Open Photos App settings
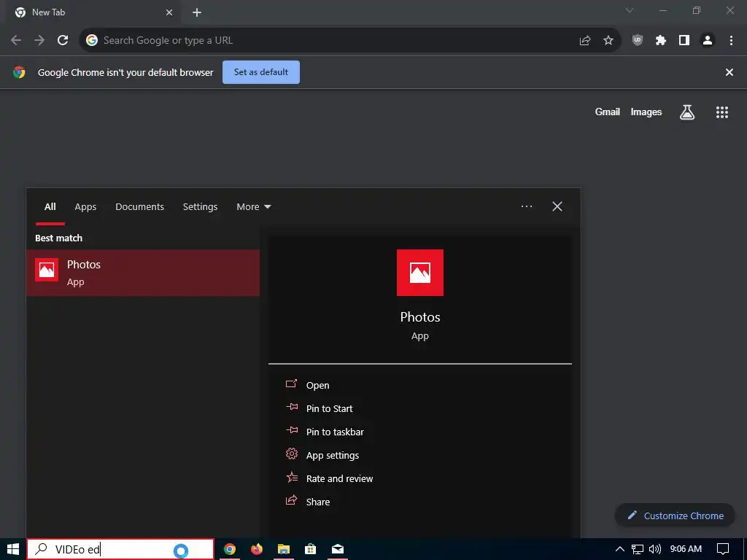Viewport: 747px width, 560px height. (x=333, y=455)
